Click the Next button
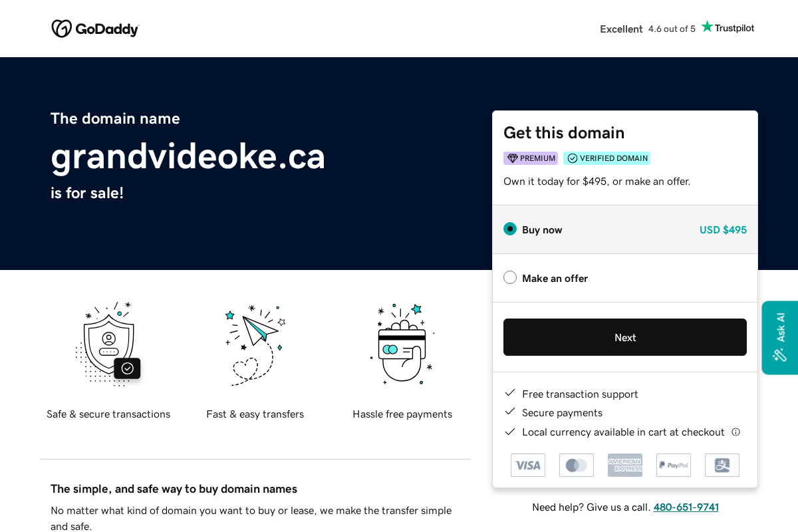This screenshot has width=798, height=532. coord(624,337)
